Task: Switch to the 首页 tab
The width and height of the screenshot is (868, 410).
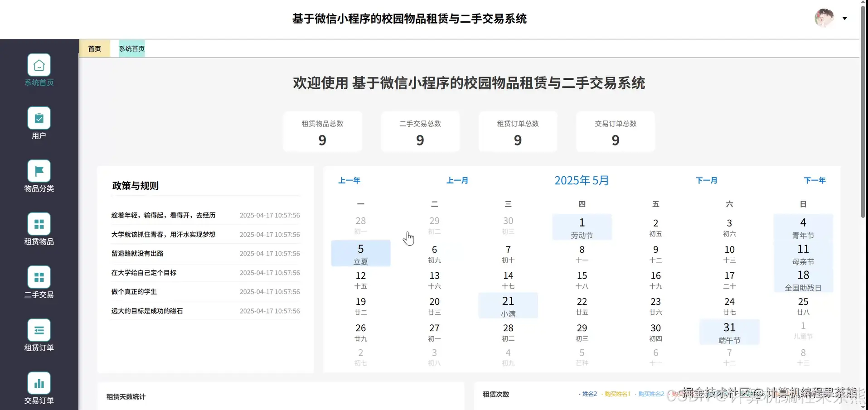Action: (94, 48)
